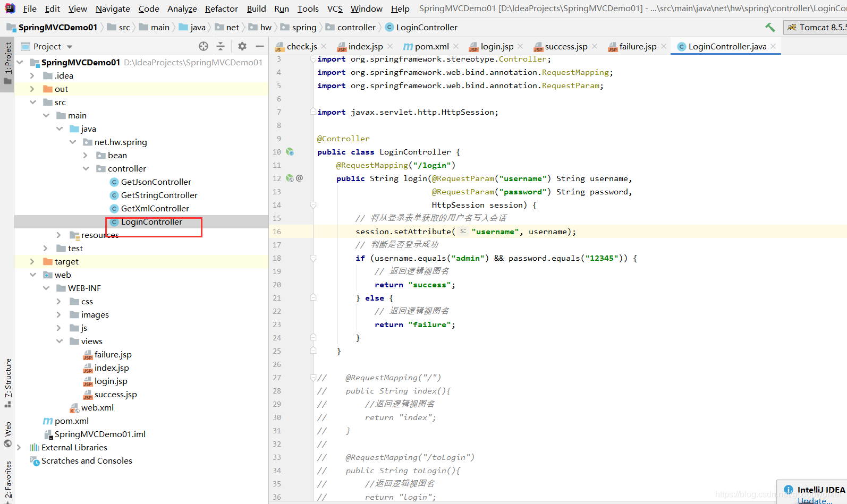Open the Favorites tool window tab
Screen dimensions: 847x504
coord(7,481)
